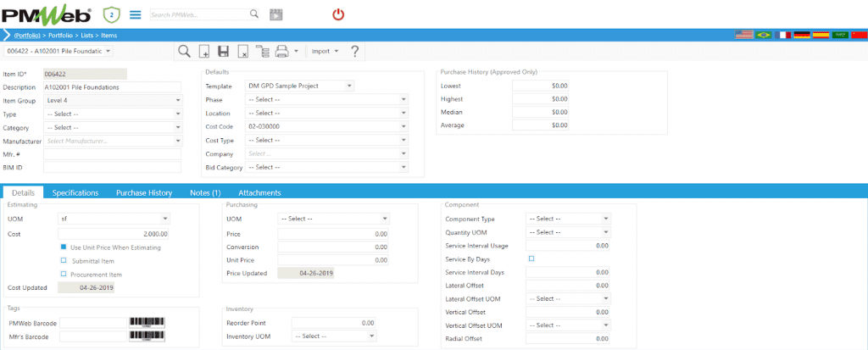868x350 pixels.
Task: Switch to the Purchase History tab
Action: [x=144, y=193]
